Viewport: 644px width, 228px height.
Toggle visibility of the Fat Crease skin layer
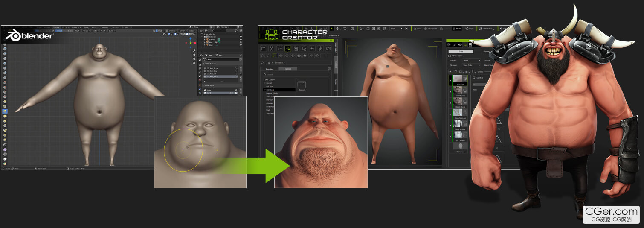coord(450,136)
